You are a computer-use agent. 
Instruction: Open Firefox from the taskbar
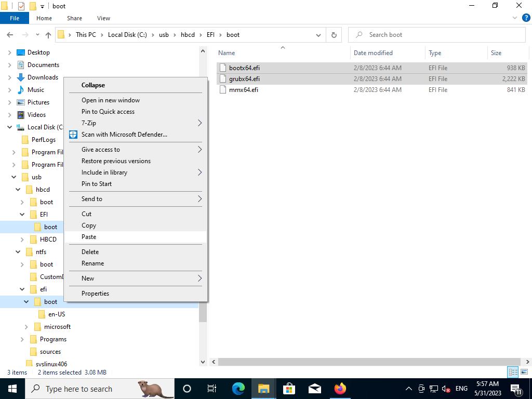340,389
